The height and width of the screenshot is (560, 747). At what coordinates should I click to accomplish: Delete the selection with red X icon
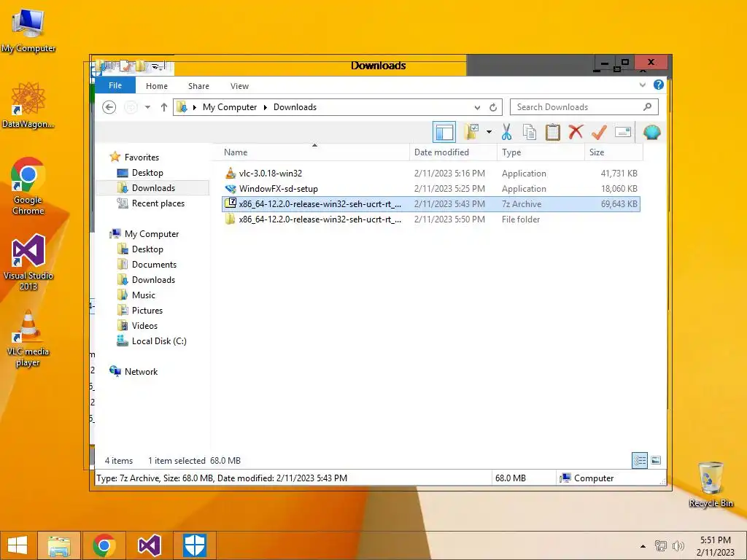point(576,132)
